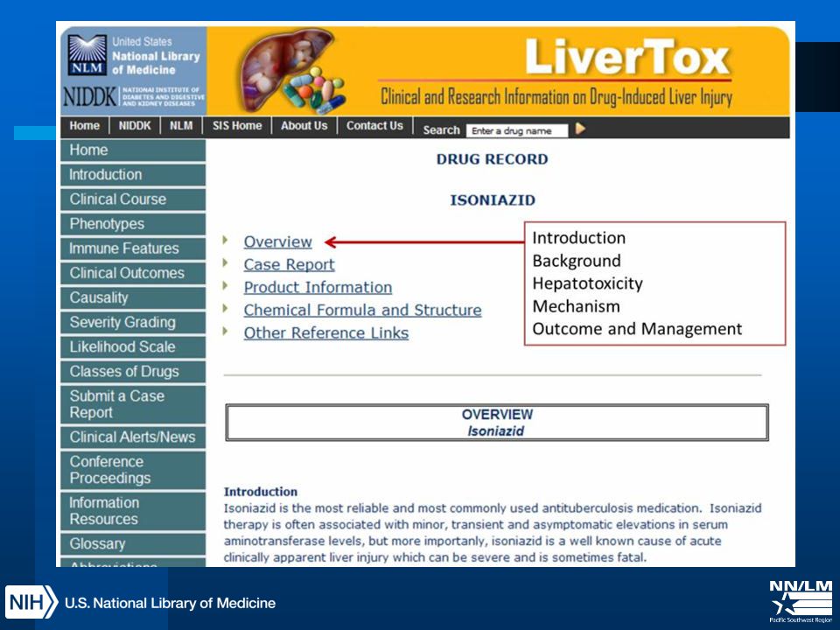Screen dimensions: 840x630
Task: Click the liver with pills image
Action: coord(291,71)
